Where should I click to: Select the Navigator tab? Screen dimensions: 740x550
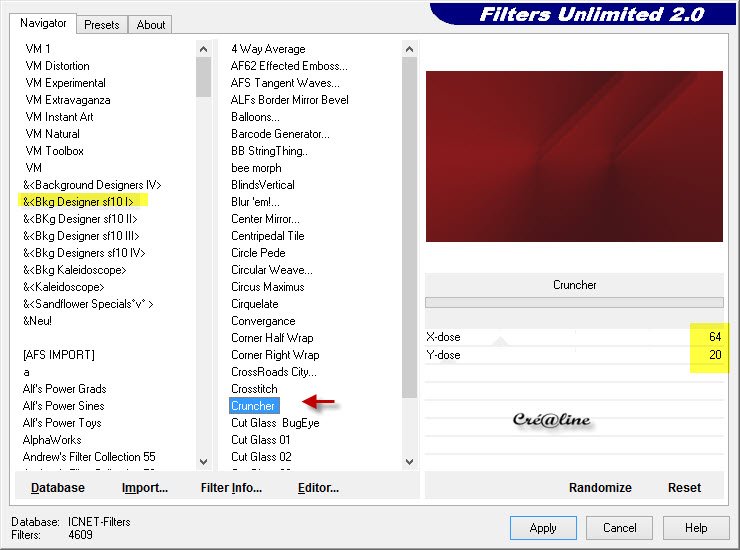[44, 23]
